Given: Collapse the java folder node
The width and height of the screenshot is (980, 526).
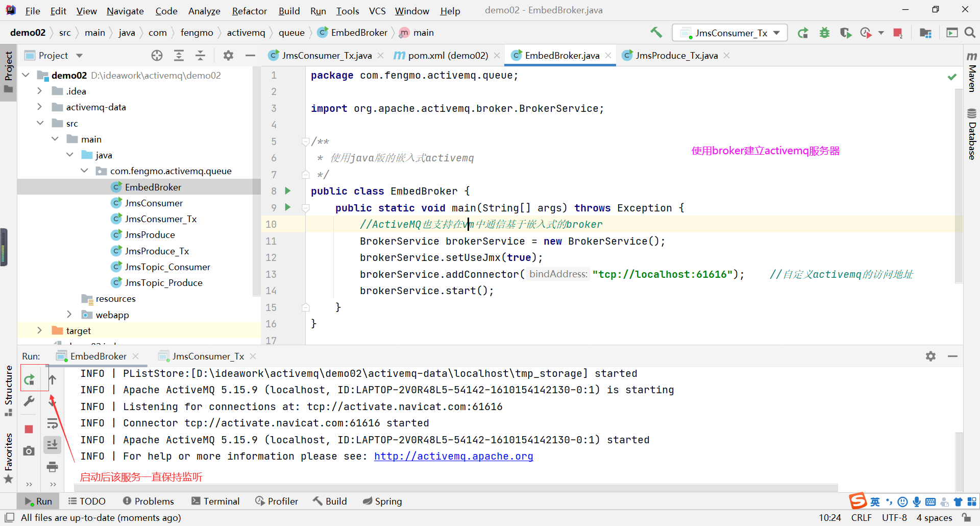Looking at the screenshot, I should pos(69,155).
